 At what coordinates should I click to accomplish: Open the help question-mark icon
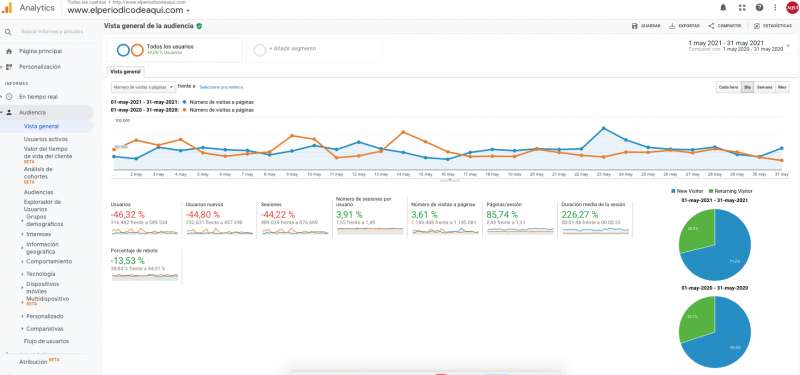pyautogui.click(x=759, y=8)
